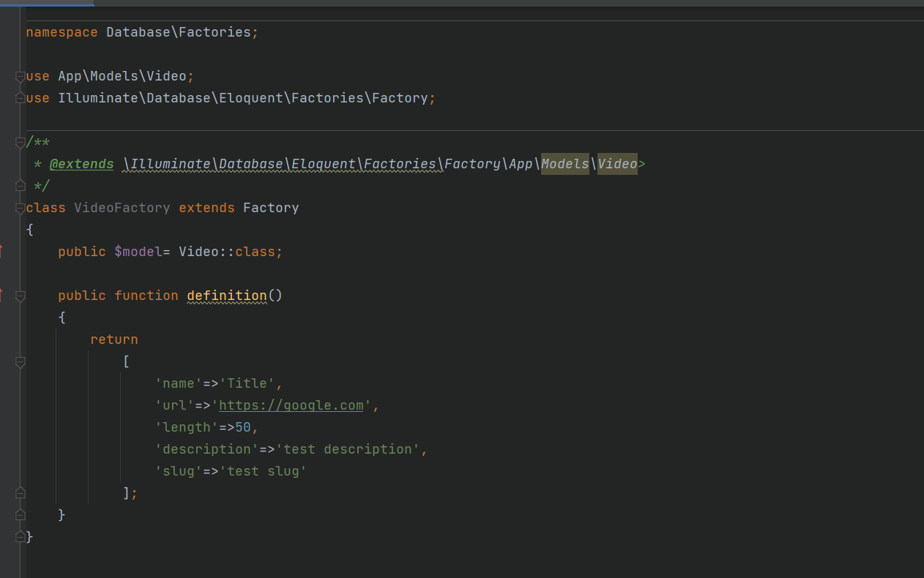Click the public keyword before function

click(x=82, y=296)
